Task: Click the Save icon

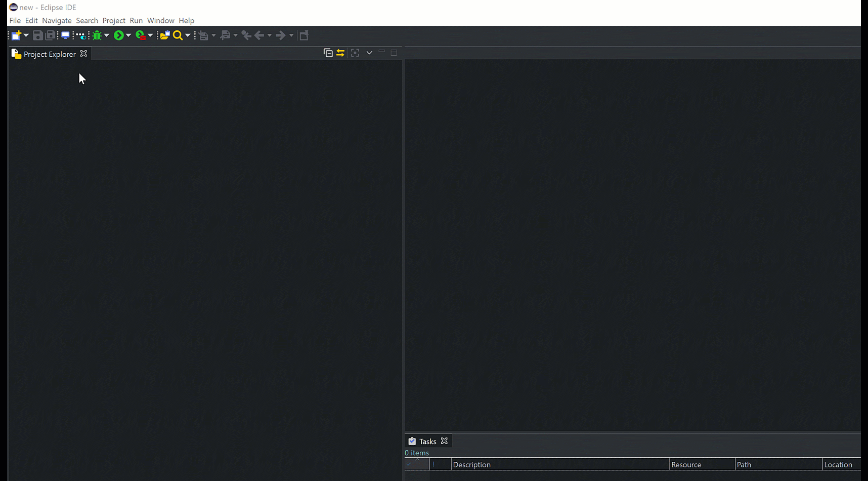Action: click(x=37, y=35)
